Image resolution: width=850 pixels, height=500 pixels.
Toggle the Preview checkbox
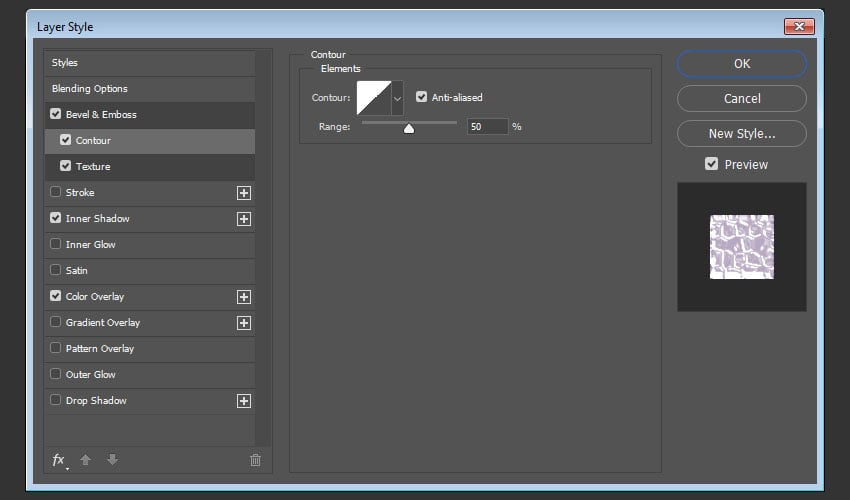tap(711, 164)
